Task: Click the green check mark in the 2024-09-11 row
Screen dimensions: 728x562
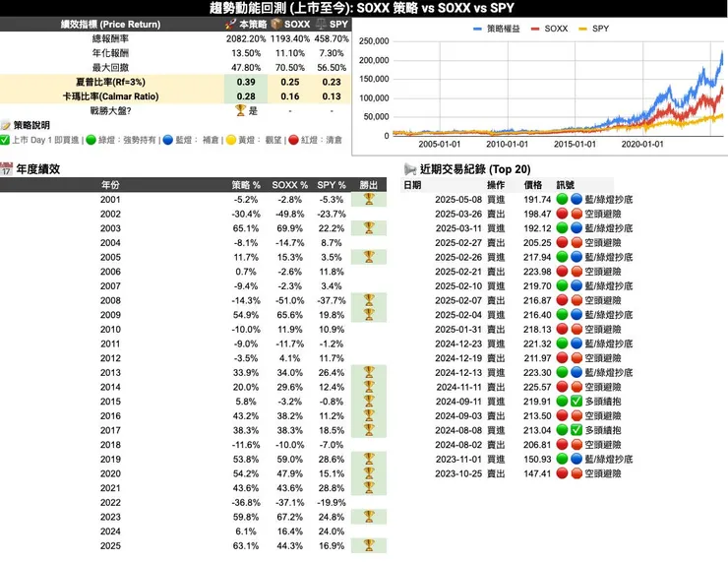Action: pos(576,402)
